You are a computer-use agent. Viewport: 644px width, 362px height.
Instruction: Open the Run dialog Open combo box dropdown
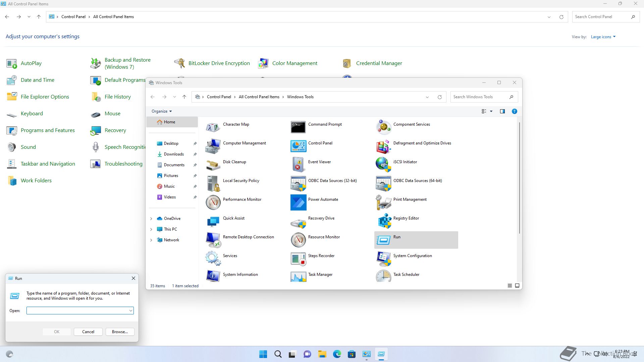pos(130,311)
